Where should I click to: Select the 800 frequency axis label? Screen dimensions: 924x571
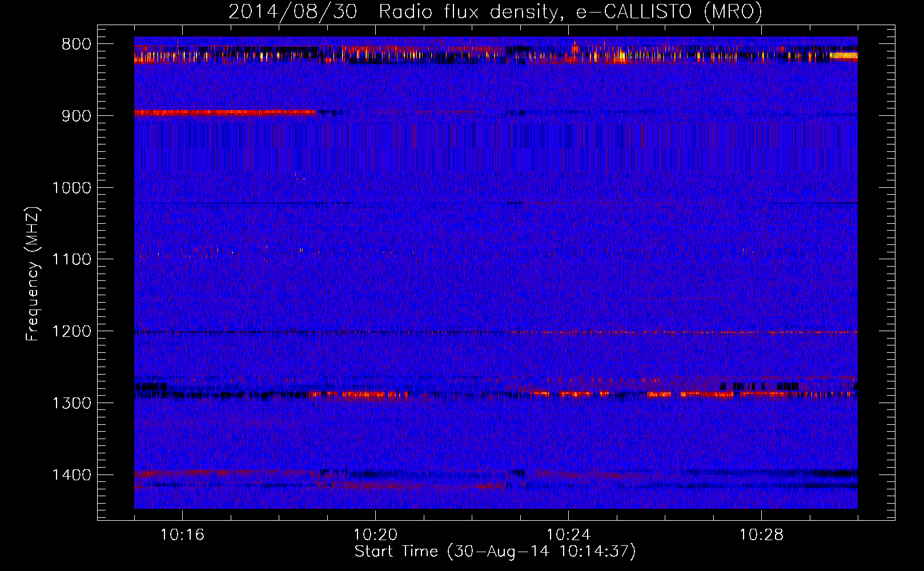[77, 45]
